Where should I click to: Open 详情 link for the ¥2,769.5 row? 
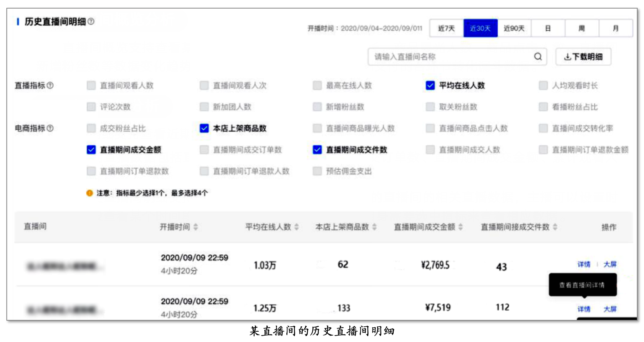point(584,264)
